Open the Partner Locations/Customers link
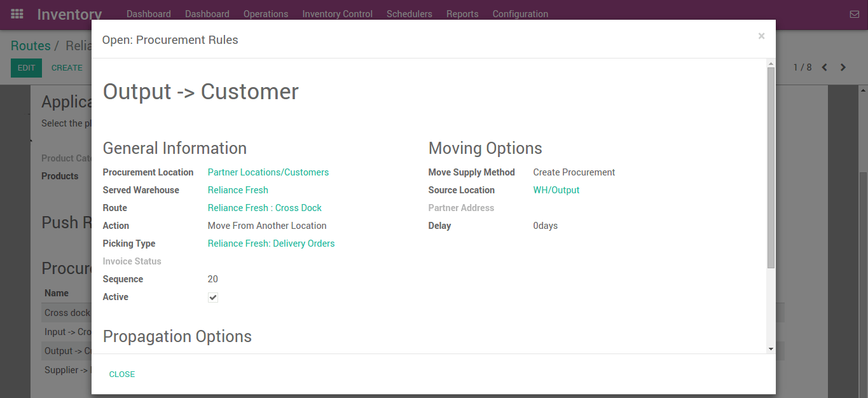Viewport: 868px width, 398px height. [268, 172]
